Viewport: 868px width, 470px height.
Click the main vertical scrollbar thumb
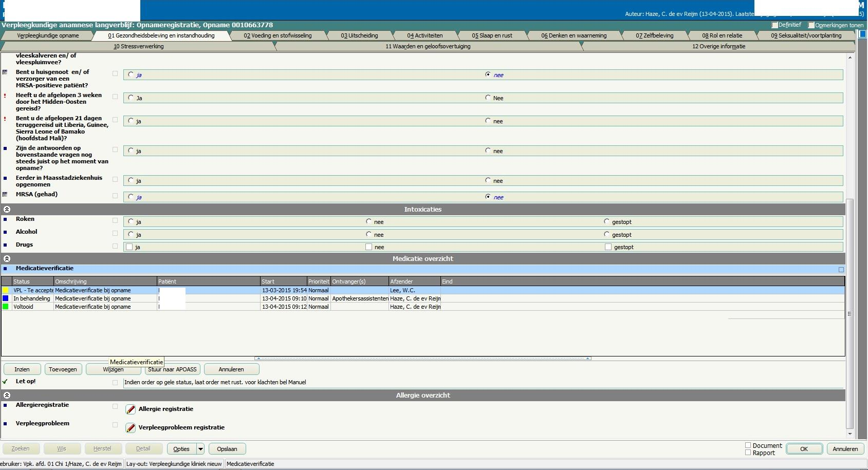click(x=849, y=313)
